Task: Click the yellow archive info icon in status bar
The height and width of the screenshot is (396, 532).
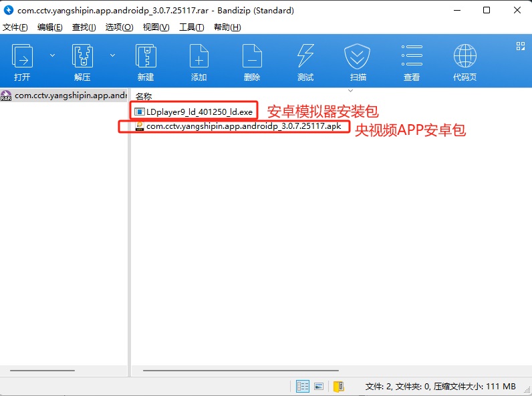Action: [x=339, y=386]
